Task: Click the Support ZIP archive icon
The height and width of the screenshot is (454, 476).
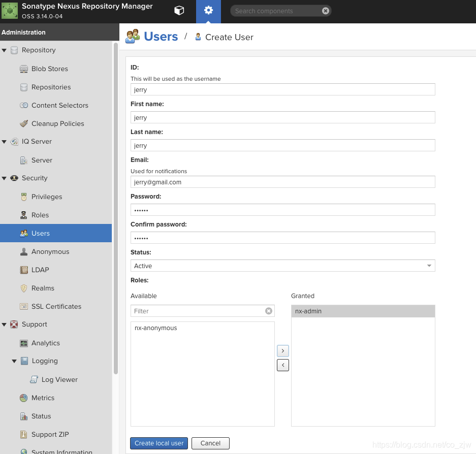Action: pyautogui.click(x=24, y=434)
